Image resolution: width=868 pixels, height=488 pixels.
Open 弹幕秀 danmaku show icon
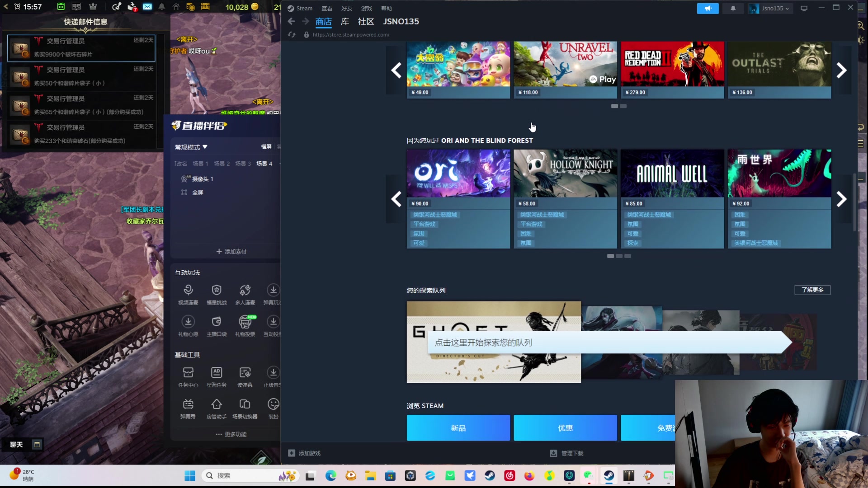click(188, 408)
